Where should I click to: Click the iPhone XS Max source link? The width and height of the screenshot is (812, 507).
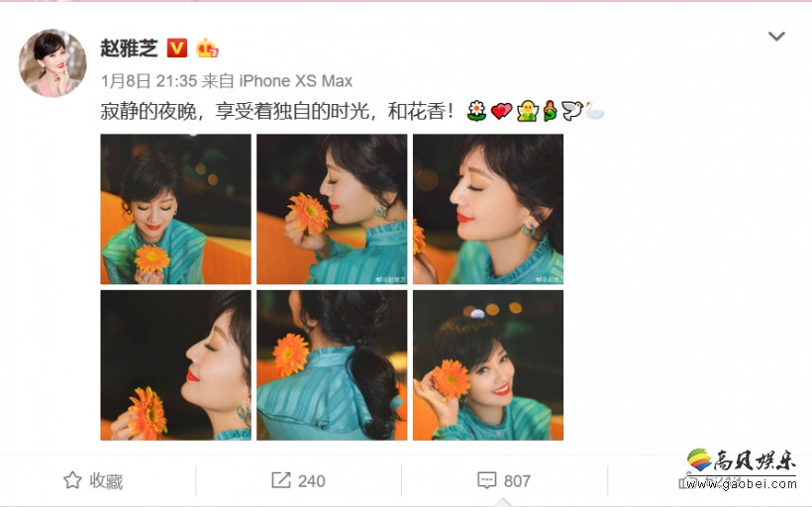(296, 81)
